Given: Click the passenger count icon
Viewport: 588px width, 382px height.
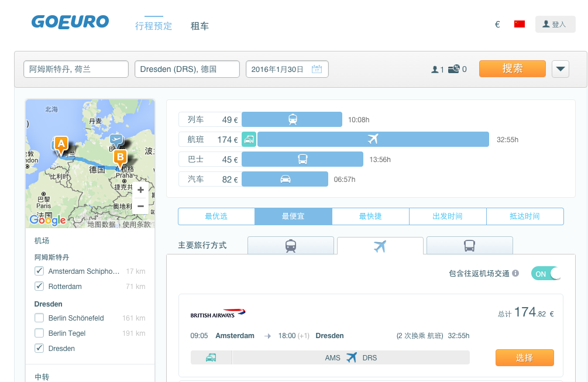Looking at the screenshot, I should pos(435,70).
